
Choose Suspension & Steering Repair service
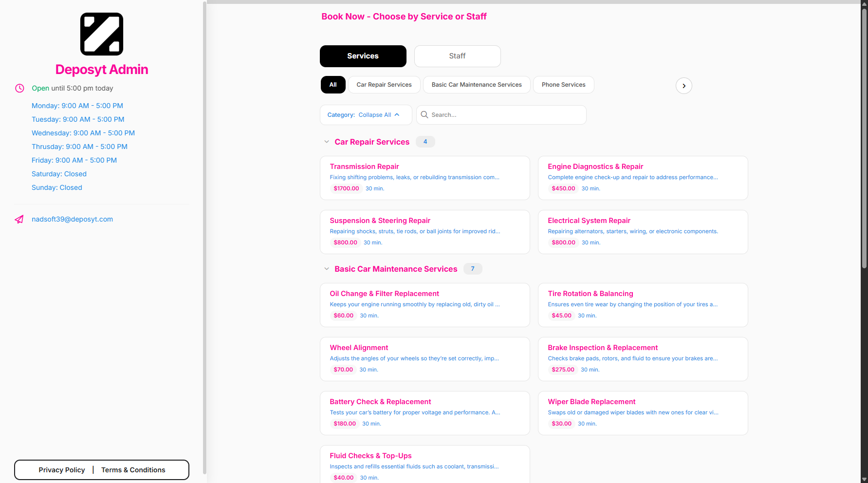[425, 232]
